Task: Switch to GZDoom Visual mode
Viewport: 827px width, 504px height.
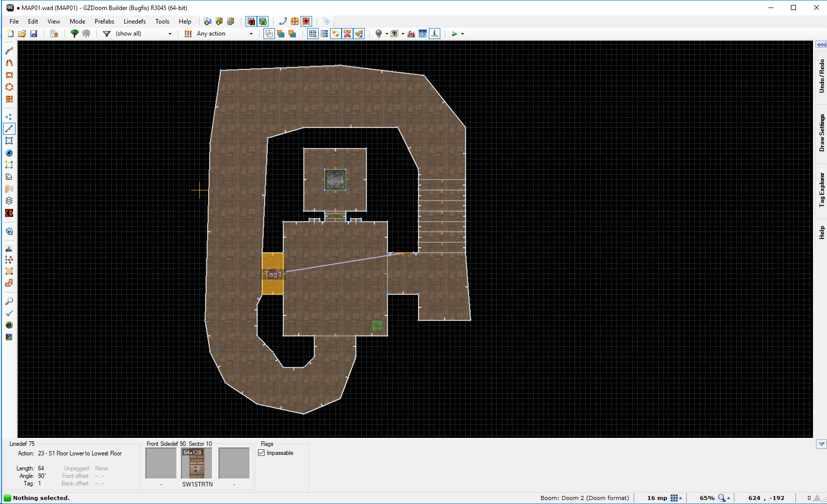Action: point(9,231)
